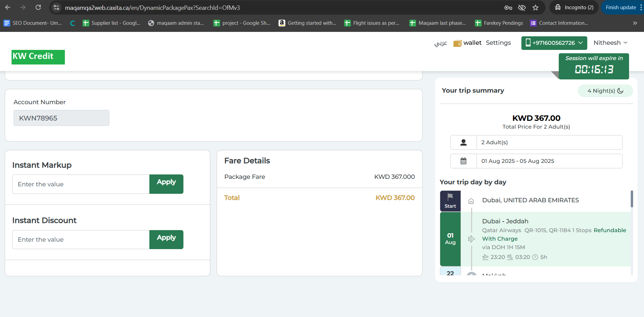
Task: Apply the Instant Discount value
Action: pos(166,239)
